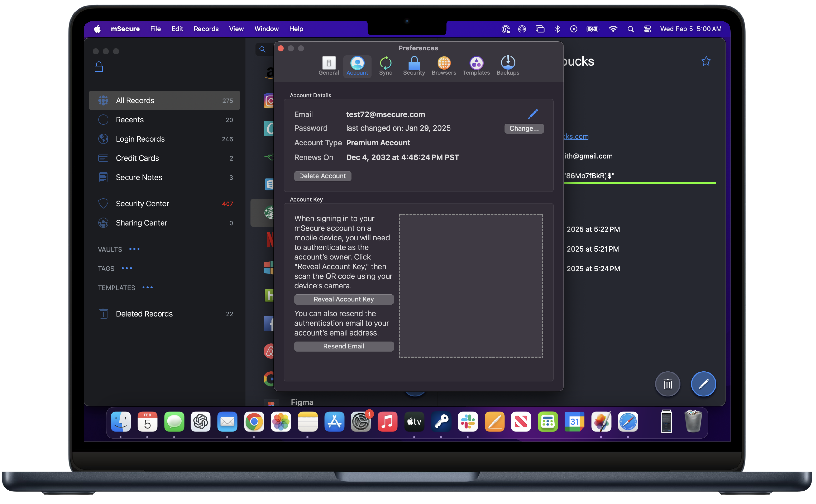
Task: Click the lock icon in the sidebar
Action: pyautogui.click(x=99, y=67)
